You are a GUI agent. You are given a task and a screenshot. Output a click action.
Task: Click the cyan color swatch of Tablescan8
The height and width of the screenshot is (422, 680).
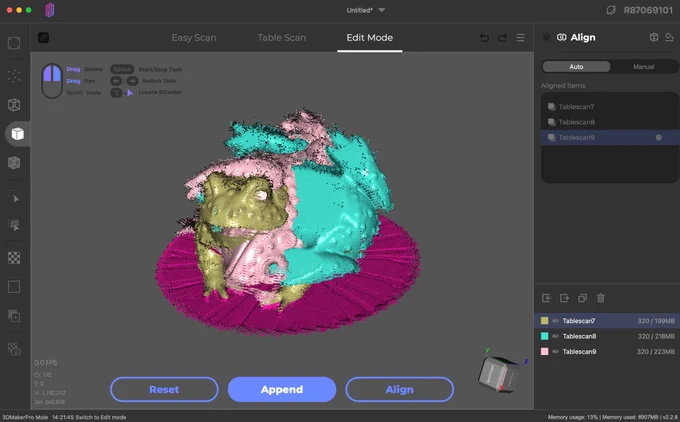tap(545, 336)
